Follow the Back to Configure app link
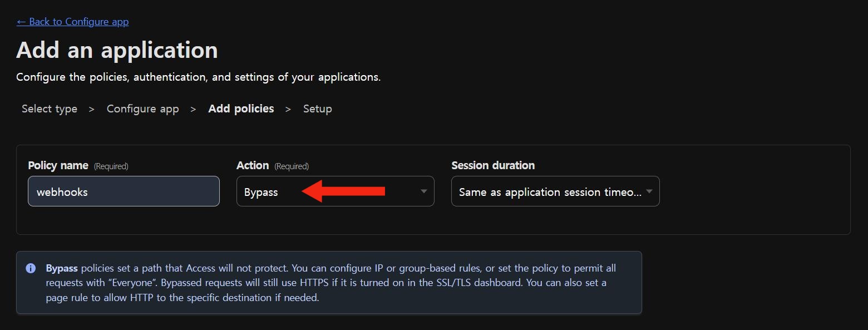This screenshot has height=330, width=868. tap(72, 22)
